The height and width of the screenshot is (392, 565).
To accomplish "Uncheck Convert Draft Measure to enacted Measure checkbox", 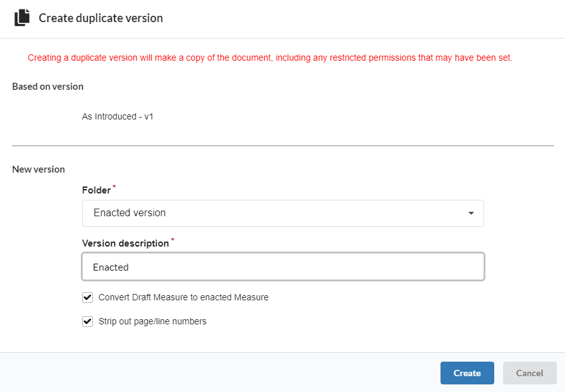I will pos(88,298).
